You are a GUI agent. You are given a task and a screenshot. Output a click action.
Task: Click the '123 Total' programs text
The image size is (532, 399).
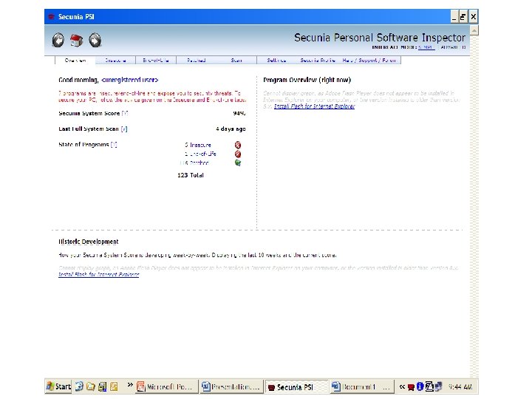tap(191, 175)
